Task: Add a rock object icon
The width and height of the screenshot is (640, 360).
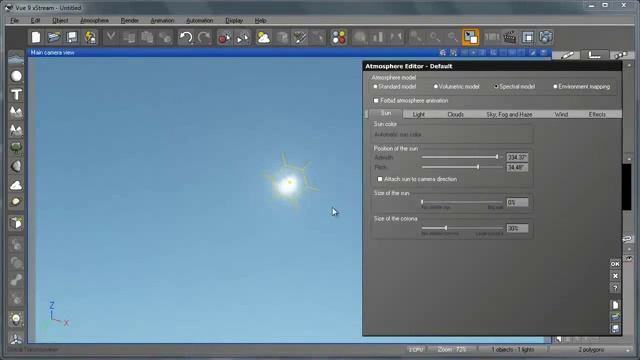Action: pos(16,166)
